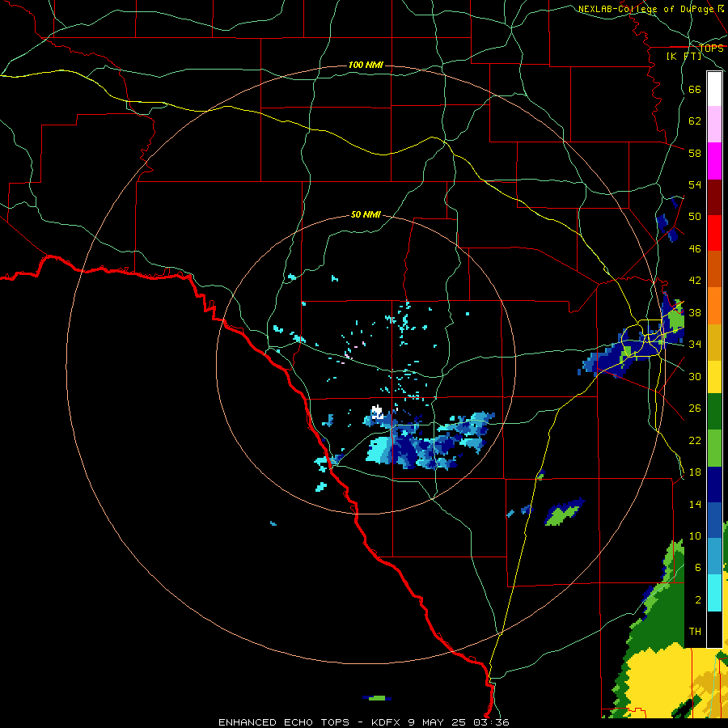Click the ENHANCED ECHO TOPS caption
728x728 pixels.
284,722
